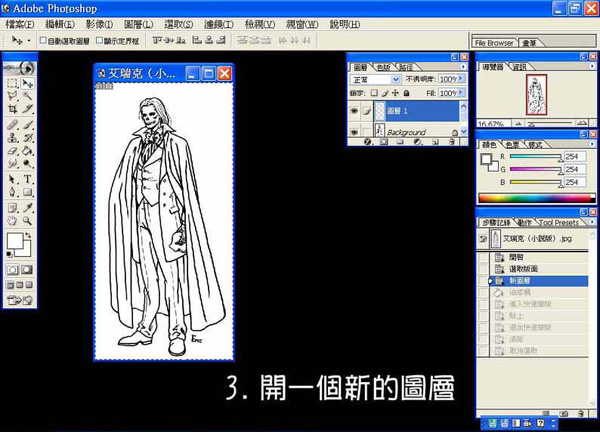Select the Crop tool
600x432 pixels.
point(13,109)
